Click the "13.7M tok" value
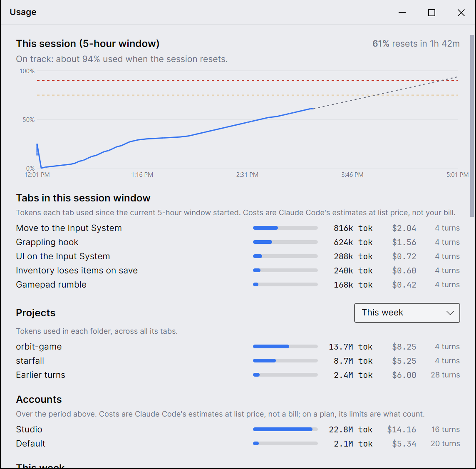This screenshot has width=476, height=469. click(x=351, y=347)
